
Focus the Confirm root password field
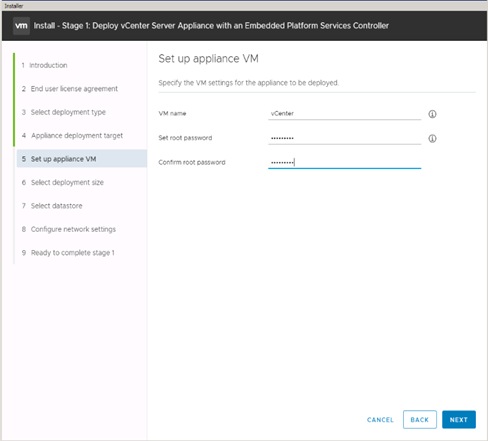coord(344,162)
